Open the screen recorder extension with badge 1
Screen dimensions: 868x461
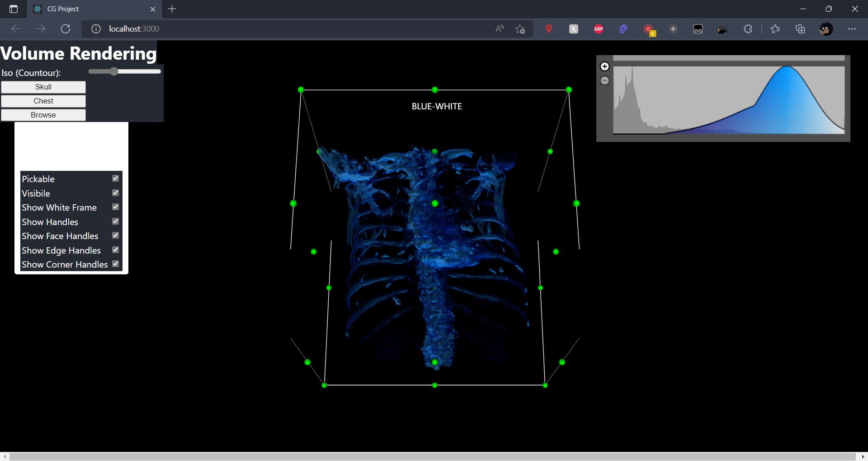650,29
